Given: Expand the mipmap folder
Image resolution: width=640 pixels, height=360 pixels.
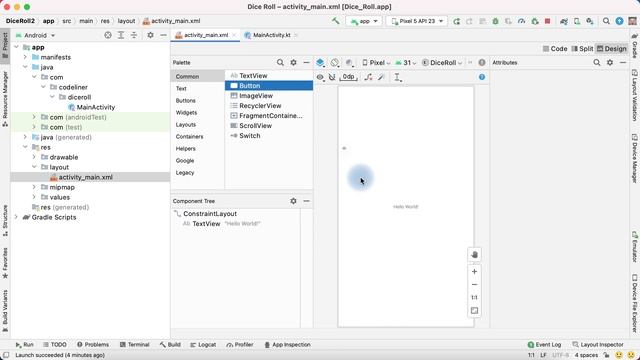Looking at the screenshot, I should pos(34,187).
